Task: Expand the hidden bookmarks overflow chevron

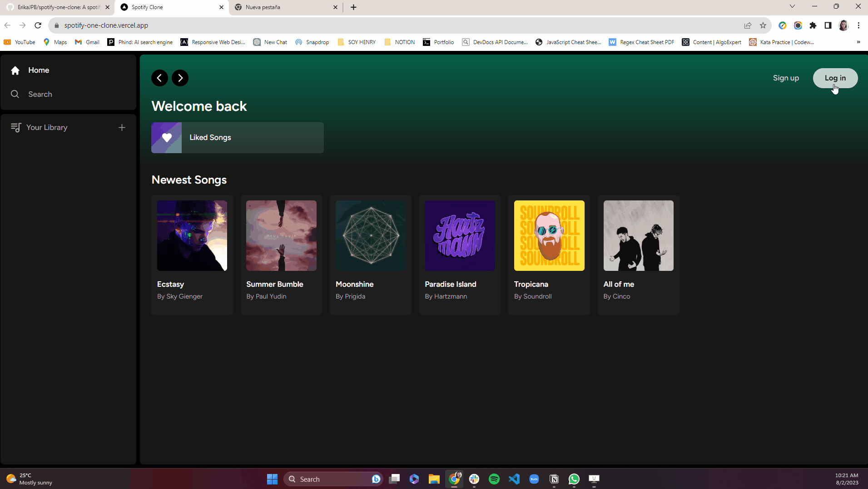Action: click(858, 42)
